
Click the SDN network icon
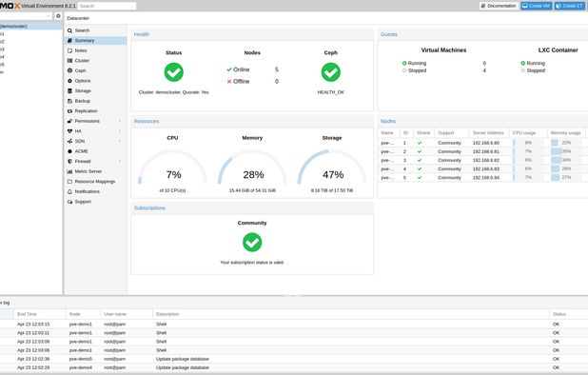69,141
